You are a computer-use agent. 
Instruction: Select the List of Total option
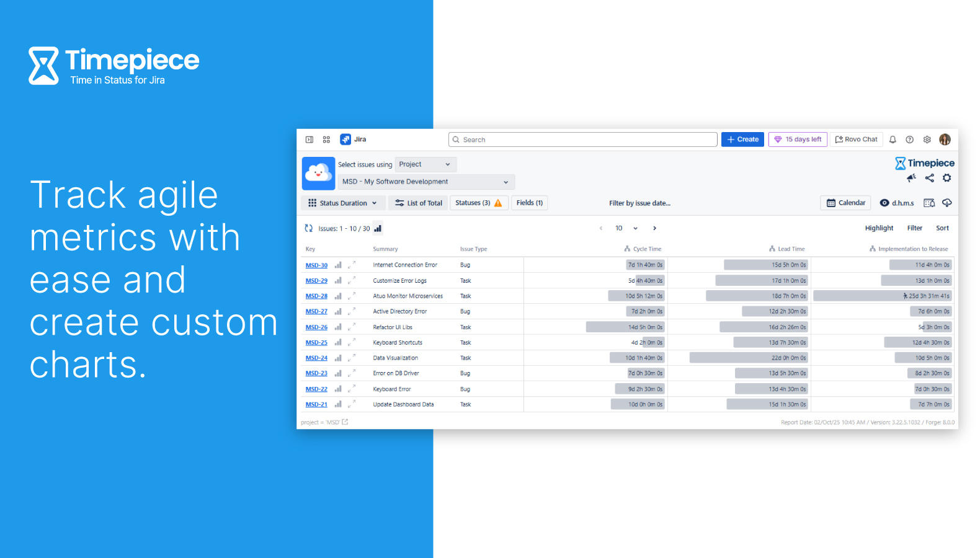point(419,203)
